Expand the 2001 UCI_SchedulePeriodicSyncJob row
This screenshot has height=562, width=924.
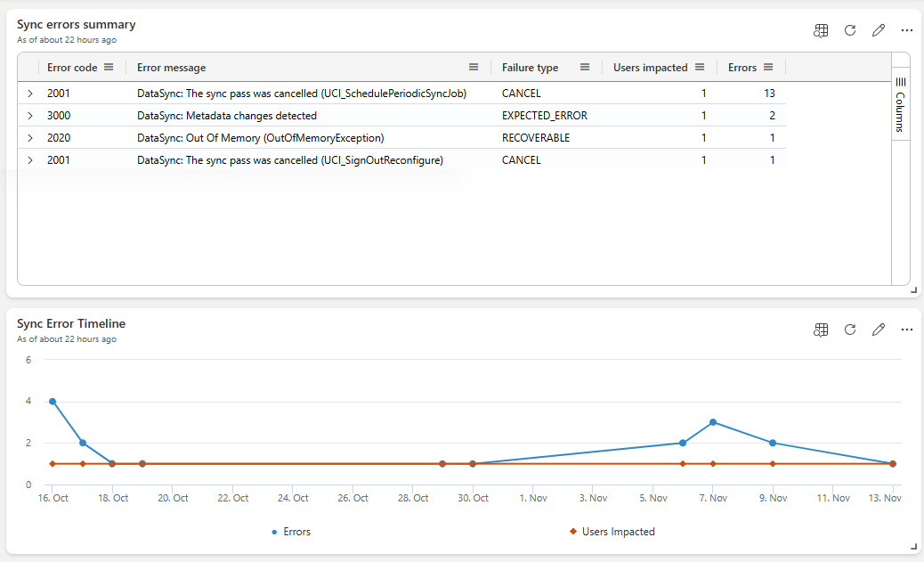coord(30,94)
